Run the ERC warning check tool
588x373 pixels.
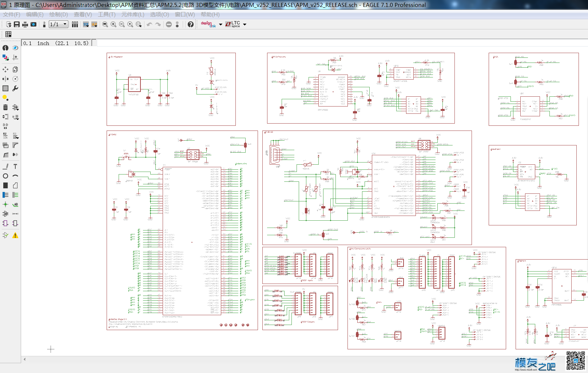coord(15,235)
